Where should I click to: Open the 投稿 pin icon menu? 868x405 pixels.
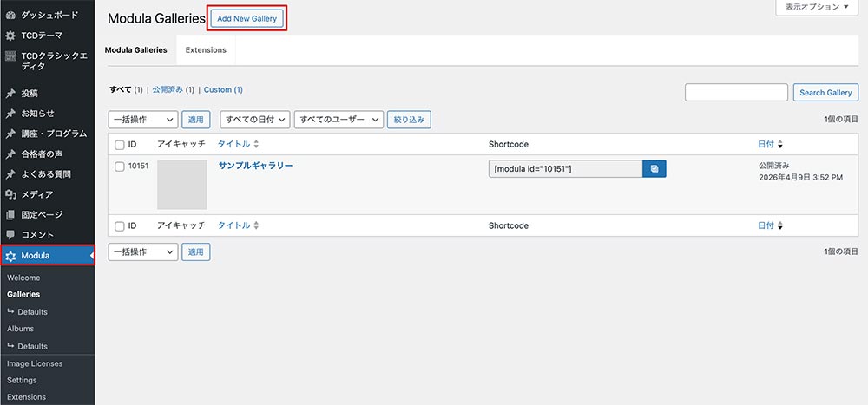pyautogui.click(x=10, y=93)
